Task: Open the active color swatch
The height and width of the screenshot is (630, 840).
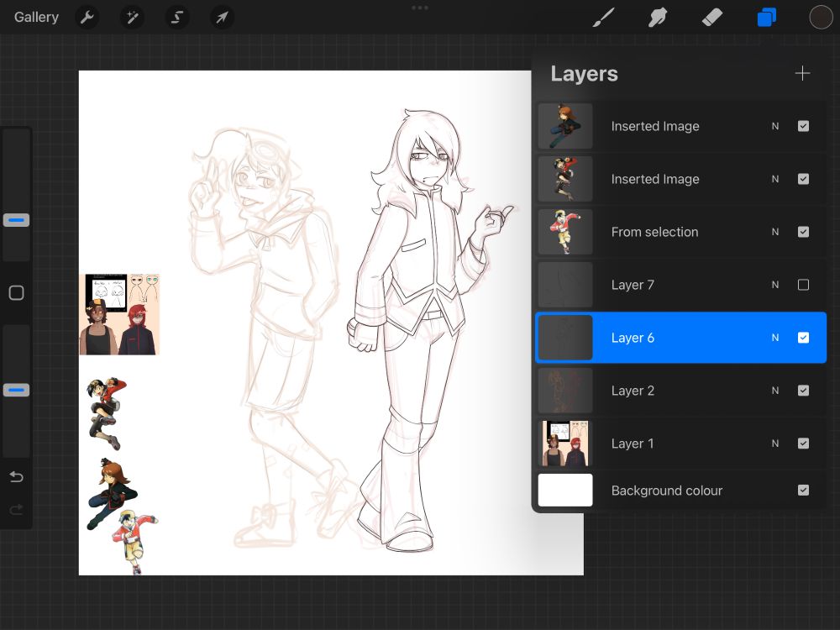Action: tap(821, 17)
